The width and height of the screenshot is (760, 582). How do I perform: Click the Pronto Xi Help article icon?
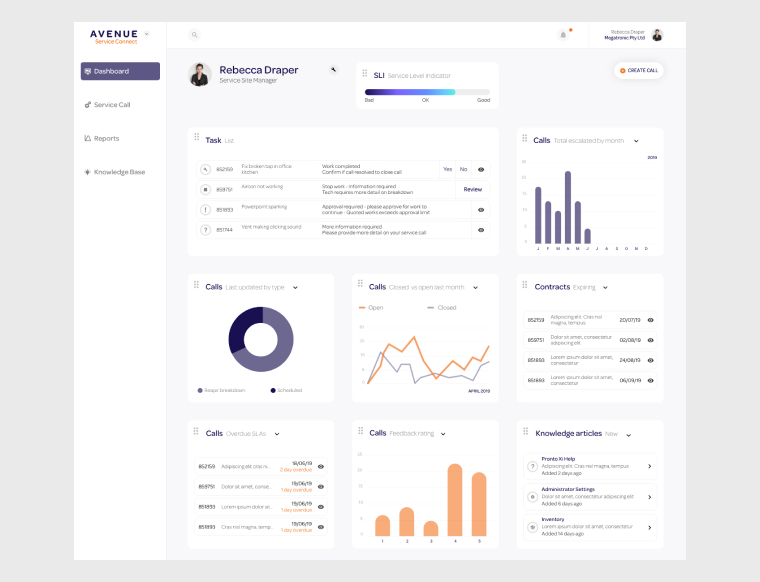click(x=532, y=466)
